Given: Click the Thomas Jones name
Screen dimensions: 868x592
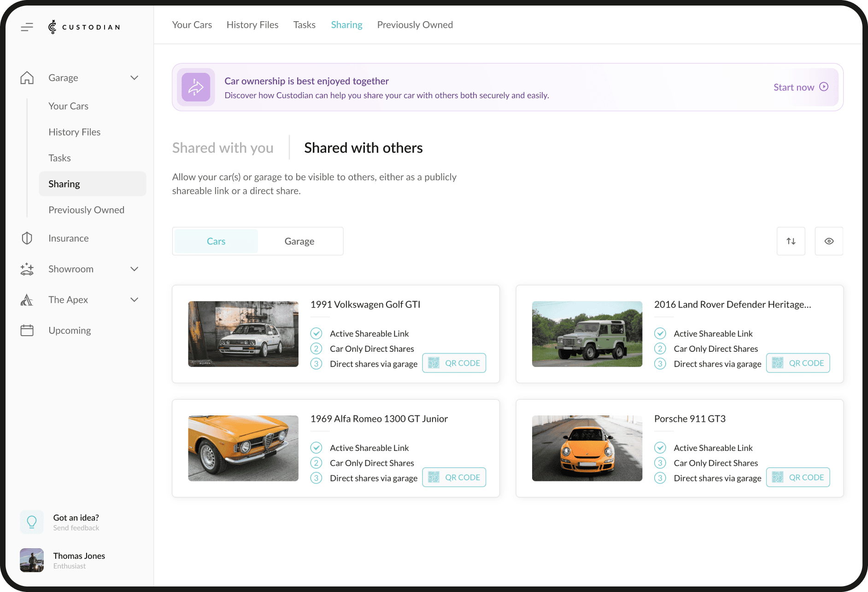Looking at the screenshot, I should pyautogui.click(x=79, y=556).
